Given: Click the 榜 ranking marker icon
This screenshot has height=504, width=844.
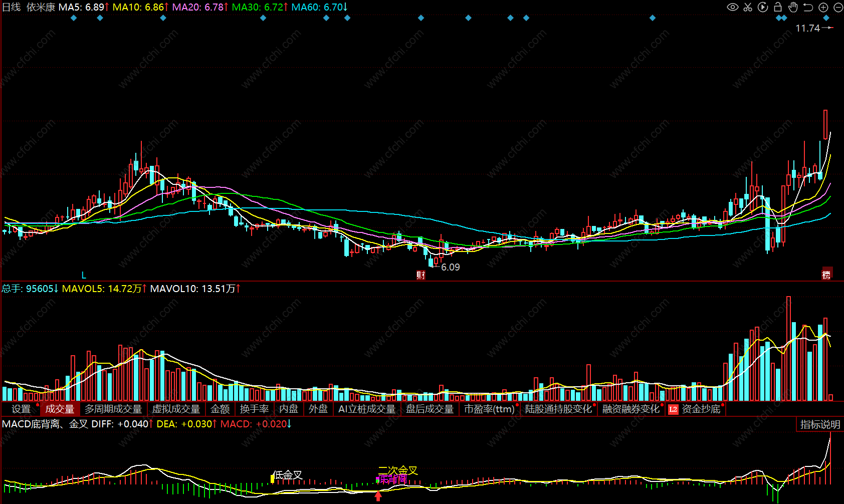Looking at the screenshot, I should [x=826, y=275].
